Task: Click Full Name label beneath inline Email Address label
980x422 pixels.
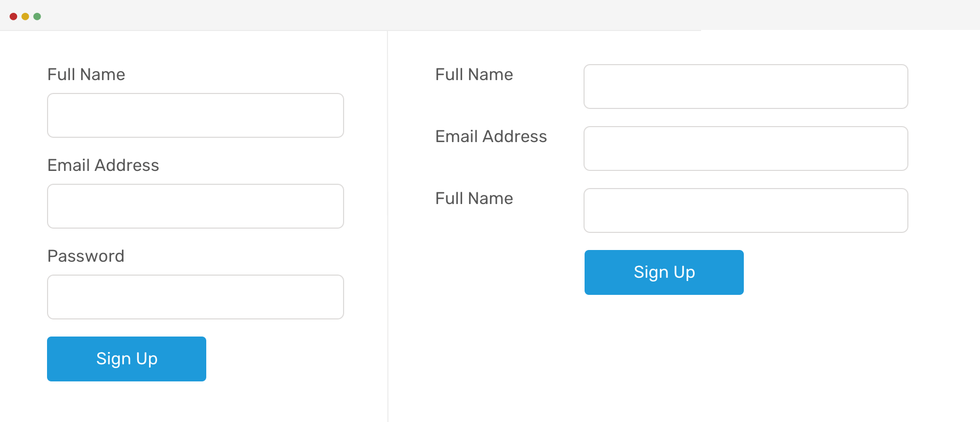Action: [x=474, y=198]
